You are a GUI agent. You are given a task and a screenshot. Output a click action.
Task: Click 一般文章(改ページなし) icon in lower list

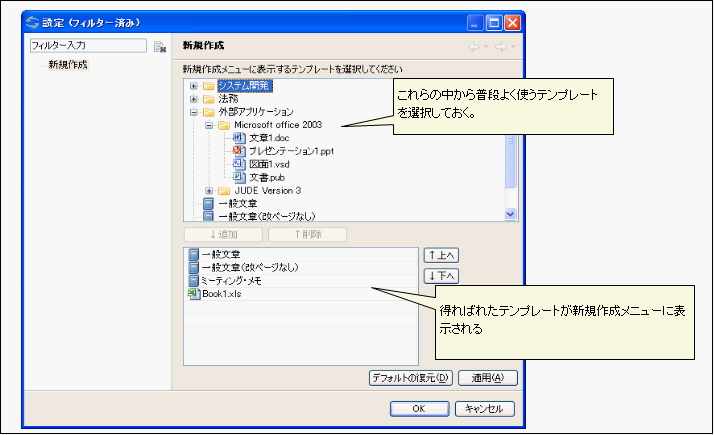click(x=194, y=267)
